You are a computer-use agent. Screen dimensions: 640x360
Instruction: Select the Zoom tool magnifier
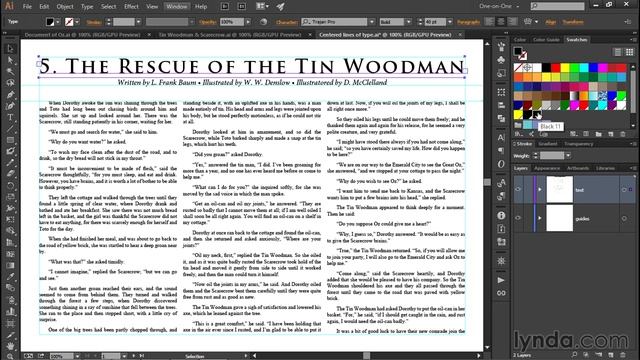(10, 356)
